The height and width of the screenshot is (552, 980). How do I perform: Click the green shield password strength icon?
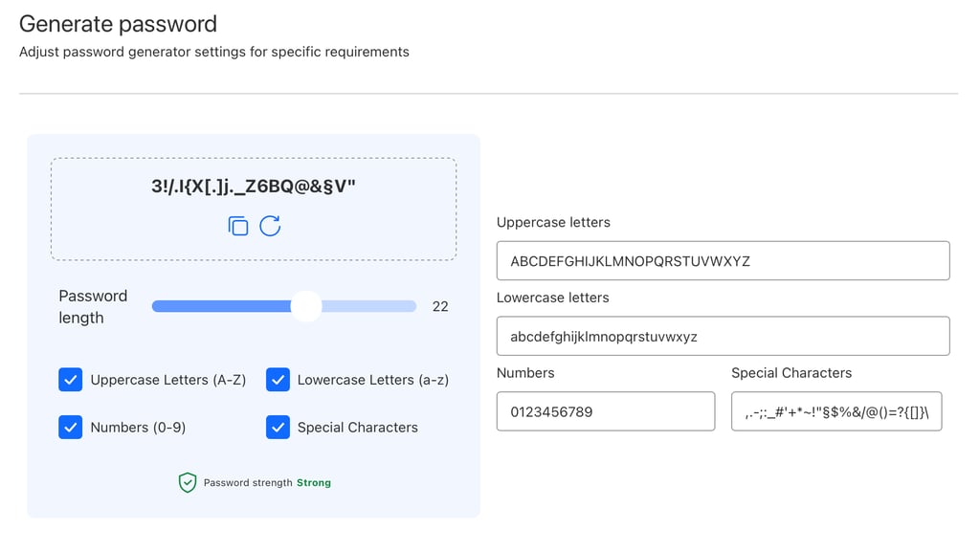(x=188, y=483)
